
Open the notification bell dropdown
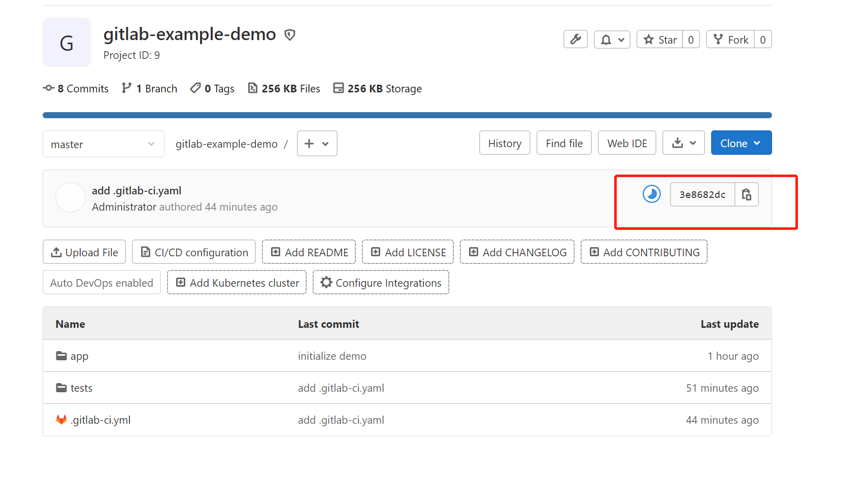click(x=612, y=40)
